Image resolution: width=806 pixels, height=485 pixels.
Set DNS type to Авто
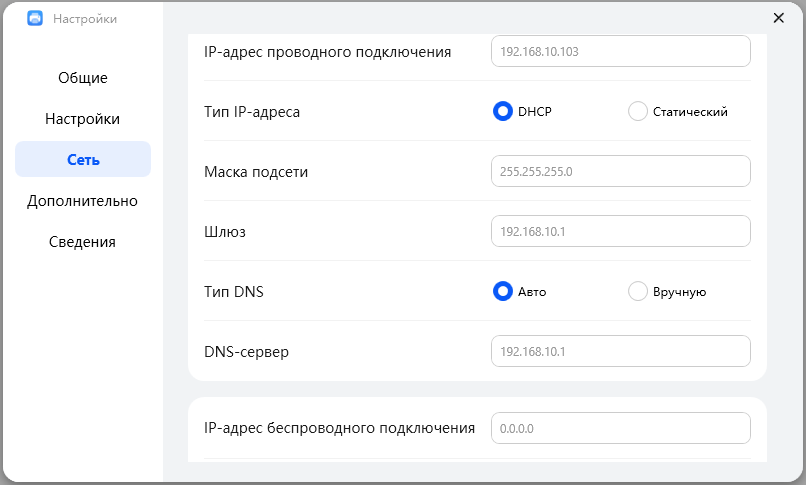coord(502,291)
